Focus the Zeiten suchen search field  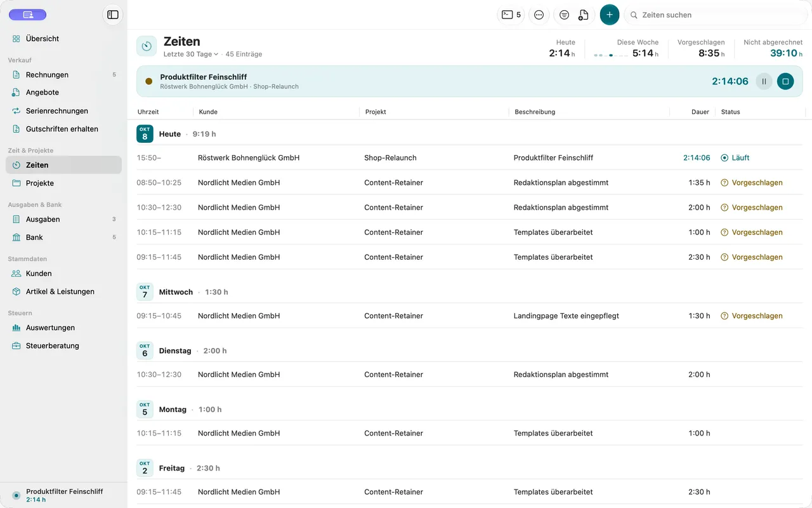point(717,15)
